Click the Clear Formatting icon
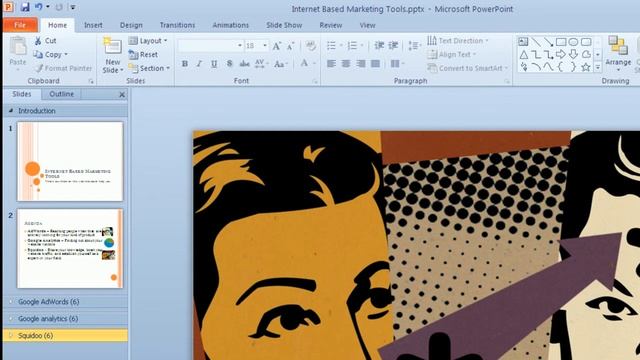Viewport: 640px width, 360px height. [311, 46]
